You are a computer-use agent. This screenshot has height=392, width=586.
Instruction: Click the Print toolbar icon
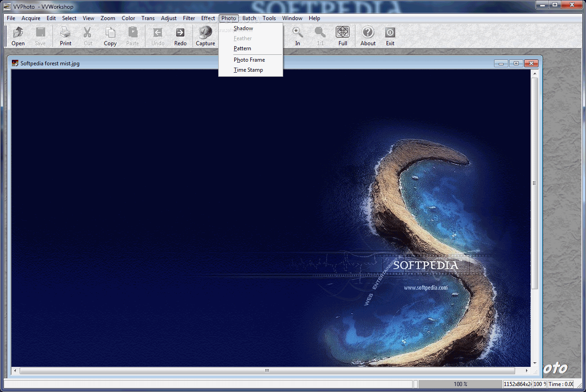pyautogui.click(x=65, y=32)
